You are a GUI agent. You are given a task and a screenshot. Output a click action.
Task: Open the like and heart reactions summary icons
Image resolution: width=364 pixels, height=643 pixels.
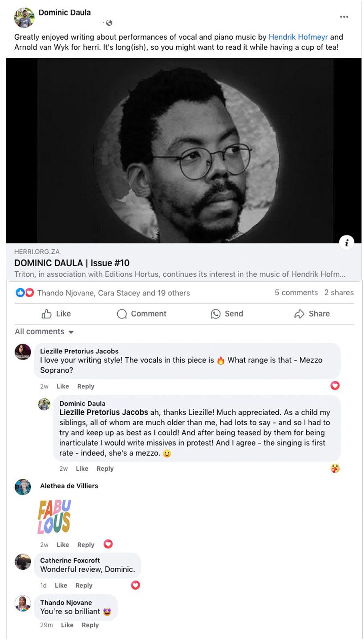coord(25,293)
